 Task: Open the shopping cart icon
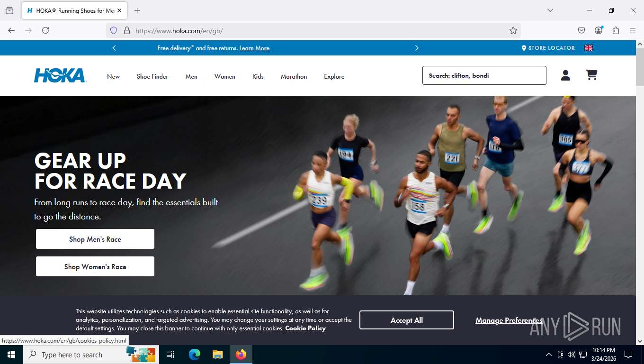pos(591,75)
